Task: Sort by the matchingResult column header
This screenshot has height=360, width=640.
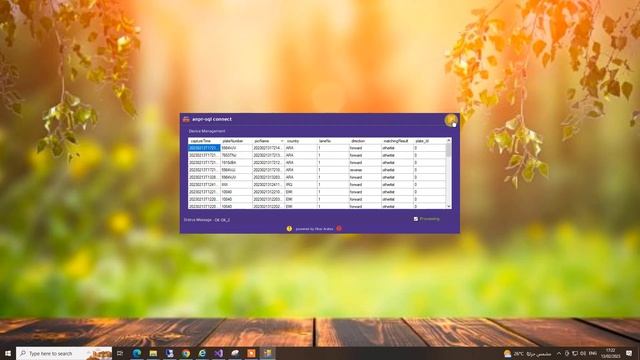Action: [398, 141]
